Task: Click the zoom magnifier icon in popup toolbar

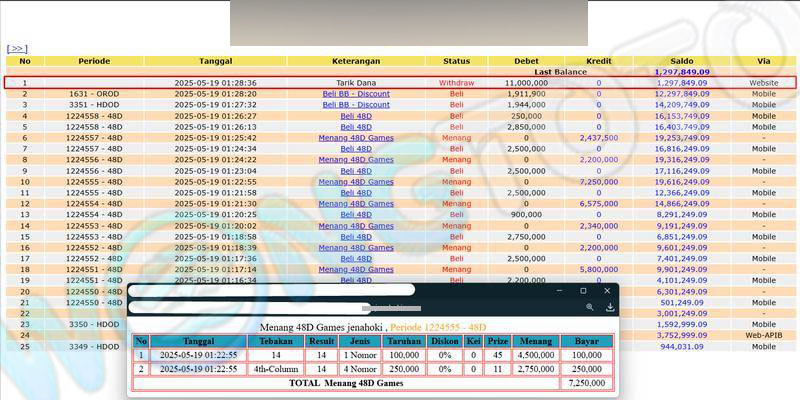Action: 590,308
